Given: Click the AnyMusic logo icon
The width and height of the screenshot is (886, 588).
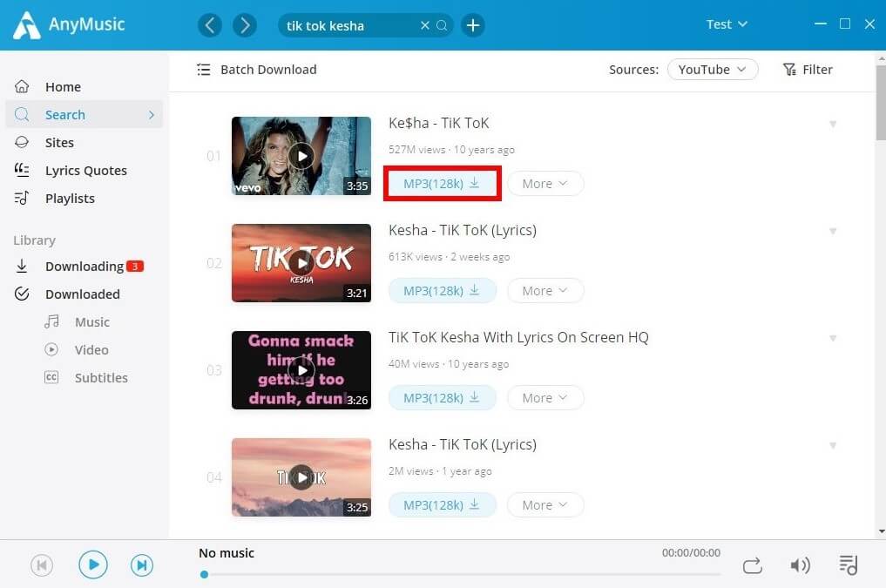Looking at the screenshot, I should click(x=26, y=25).
